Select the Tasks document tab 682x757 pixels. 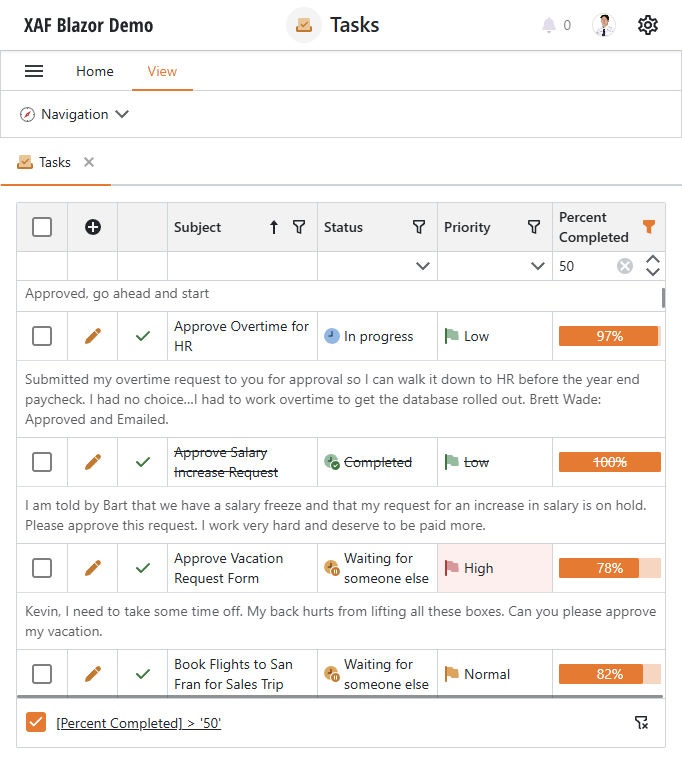coord(55,162)
